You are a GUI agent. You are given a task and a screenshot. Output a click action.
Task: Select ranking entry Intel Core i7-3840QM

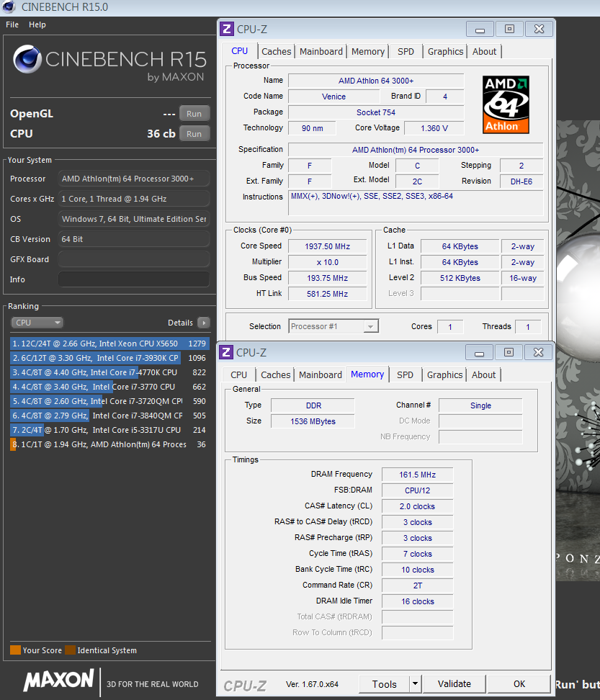(x=109, y=416)
